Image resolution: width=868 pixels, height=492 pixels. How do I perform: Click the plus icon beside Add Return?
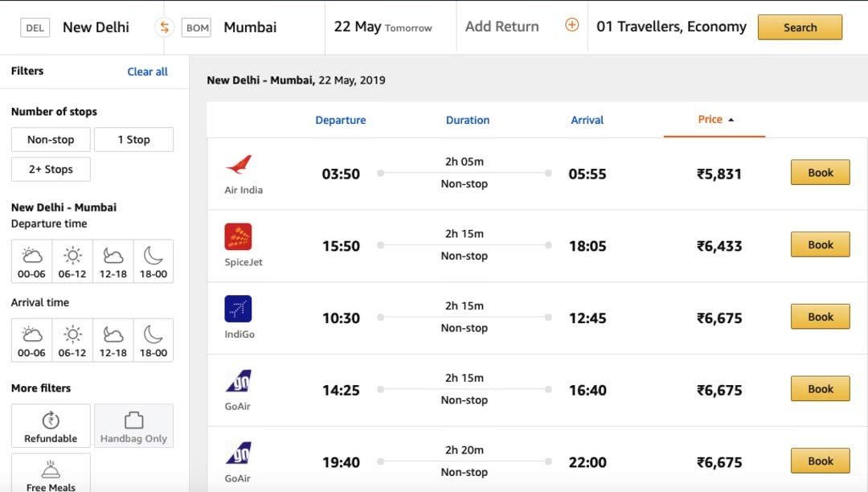(x=572, y=25)
